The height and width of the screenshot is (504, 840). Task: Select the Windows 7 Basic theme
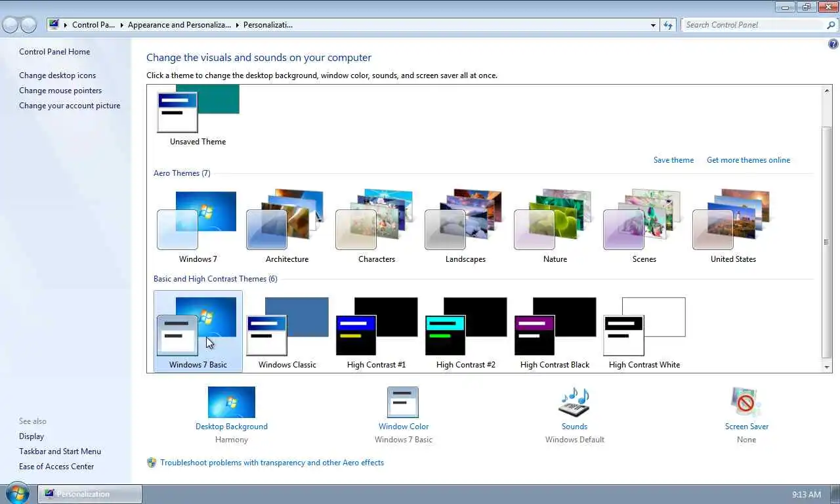pyautogui.click(x=198, y=331)
